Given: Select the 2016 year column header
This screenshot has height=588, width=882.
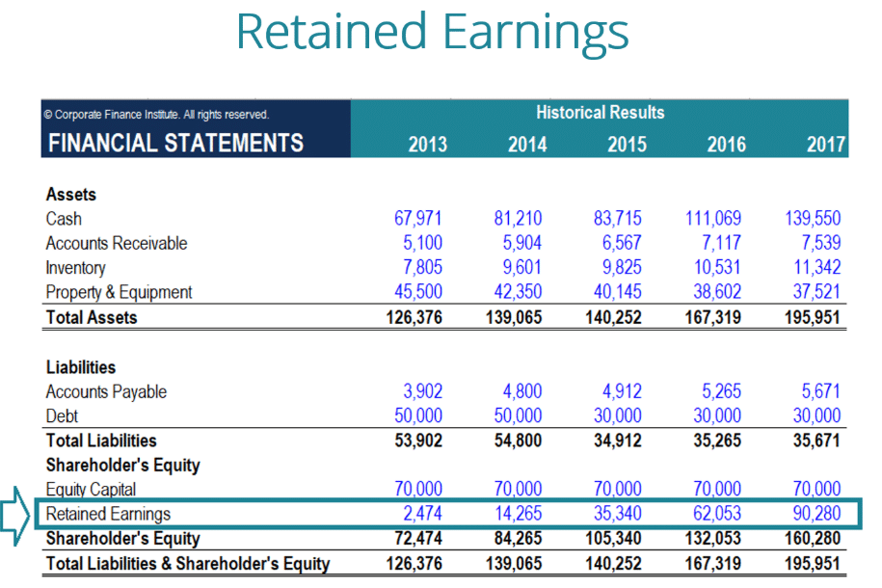Looking at the screenshot, I should click(x=727, y=145).
